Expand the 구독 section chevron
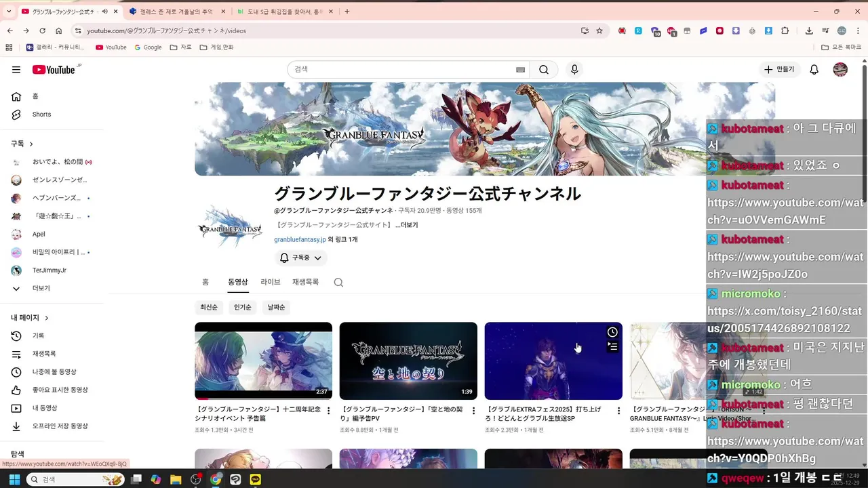 coord(31,144)
